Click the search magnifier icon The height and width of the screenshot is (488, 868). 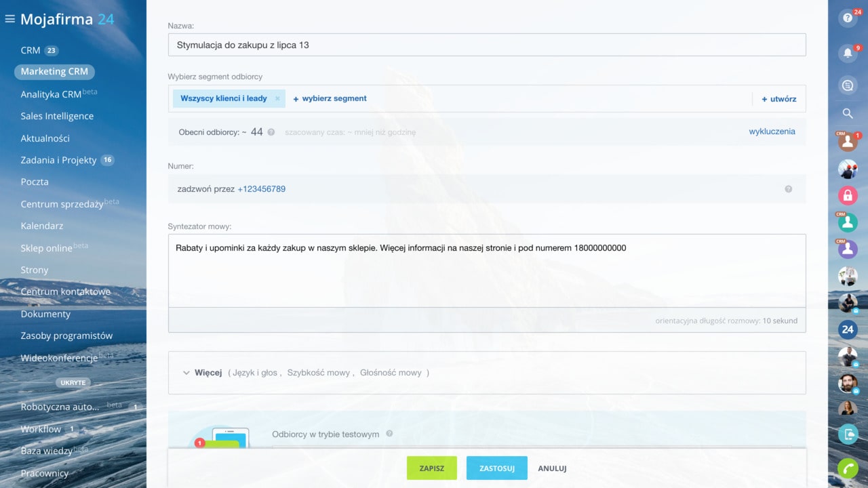(848, 113)
